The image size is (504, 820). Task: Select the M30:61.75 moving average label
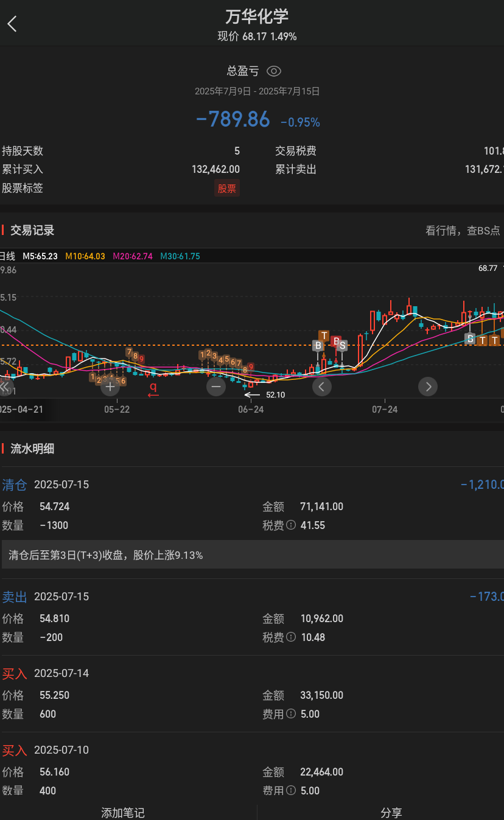(x=180, y=256)
